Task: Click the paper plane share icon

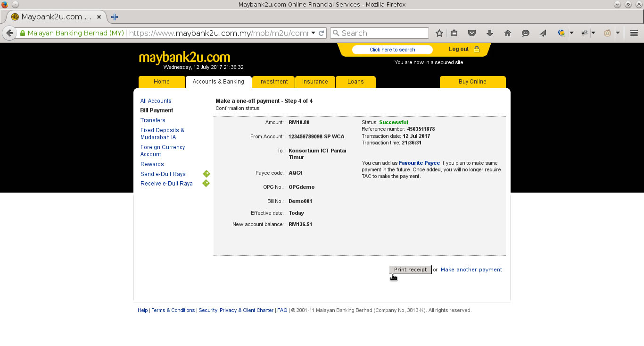Action: pyautogui.click(x=544, y=33)
